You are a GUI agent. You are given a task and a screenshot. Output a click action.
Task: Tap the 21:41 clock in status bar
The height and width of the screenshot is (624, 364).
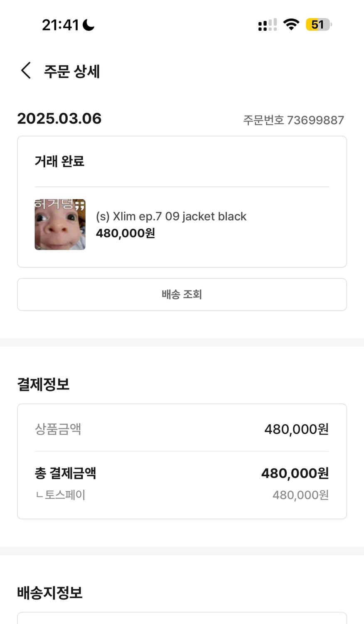(60, 25)
